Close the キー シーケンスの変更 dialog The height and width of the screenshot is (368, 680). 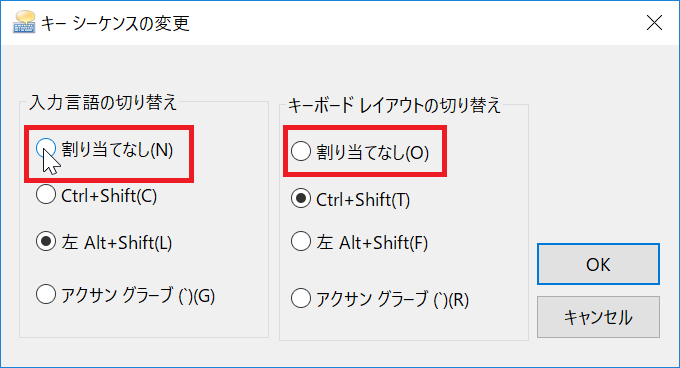[654, 23]
